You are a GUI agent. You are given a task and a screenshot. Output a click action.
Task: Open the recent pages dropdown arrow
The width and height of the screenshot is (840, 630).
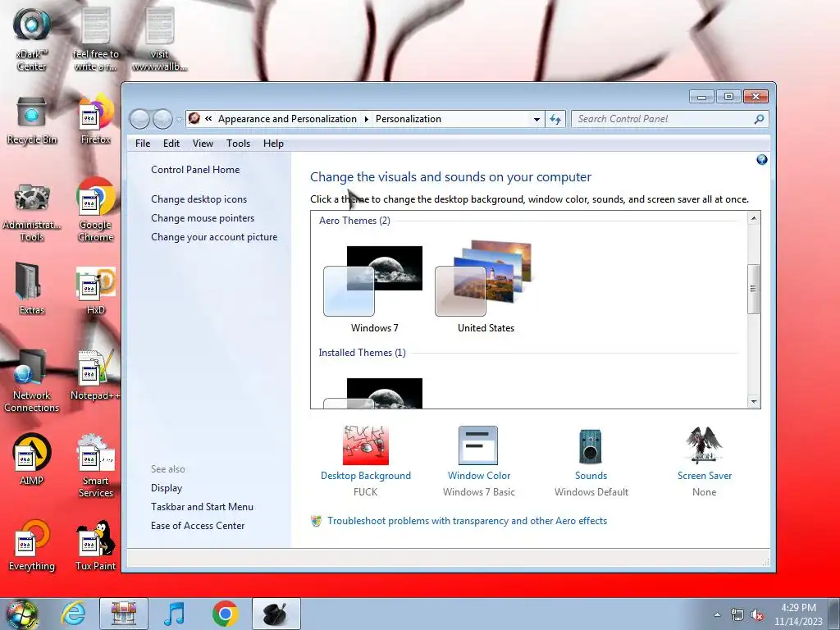(x=179, y=120)
